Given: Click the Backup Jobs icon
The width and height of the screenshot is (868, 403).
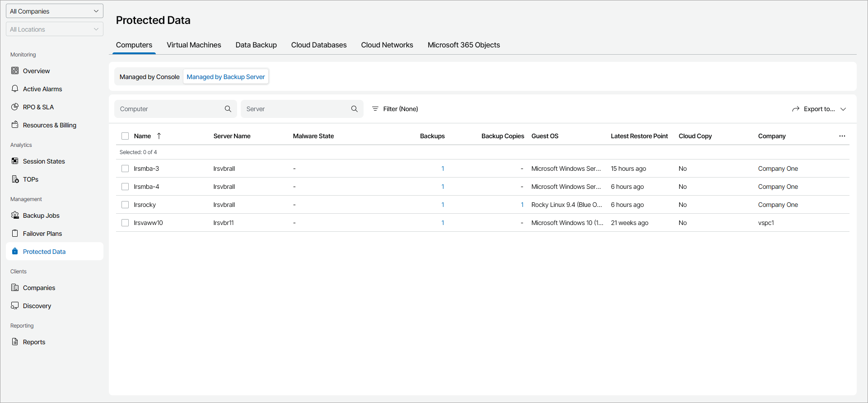Looking at the screenshot, I should [x=15, y=216].
